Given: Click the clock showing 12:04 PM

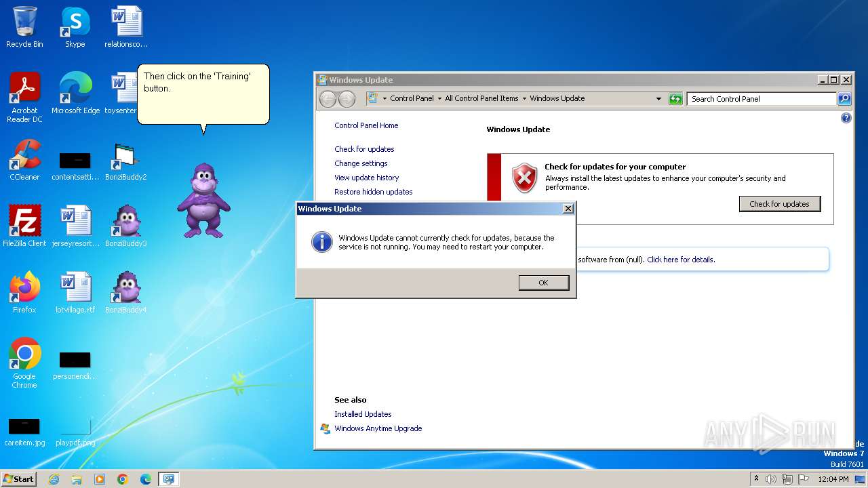Looking at the screenshot, I should click(833, 479).
